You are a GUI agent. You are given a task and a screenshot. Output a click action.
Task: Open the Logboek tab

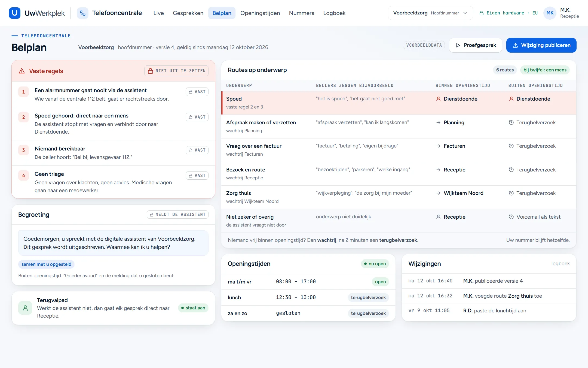click(334, 13)
